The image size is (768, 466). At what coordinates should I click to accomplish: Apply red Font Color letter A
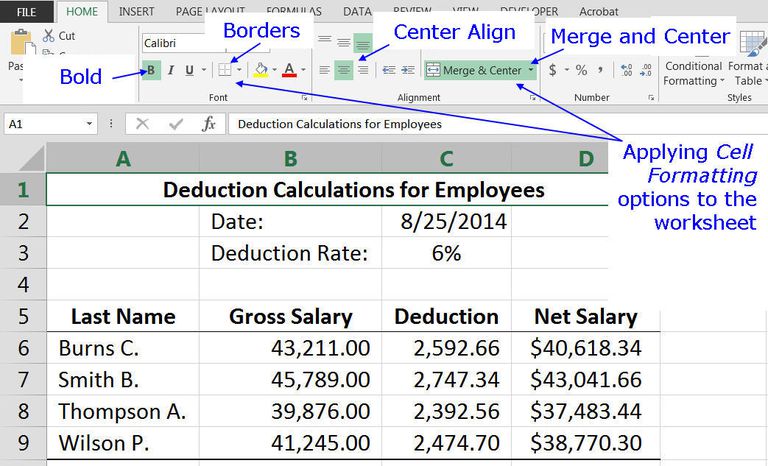coord(289,70)
